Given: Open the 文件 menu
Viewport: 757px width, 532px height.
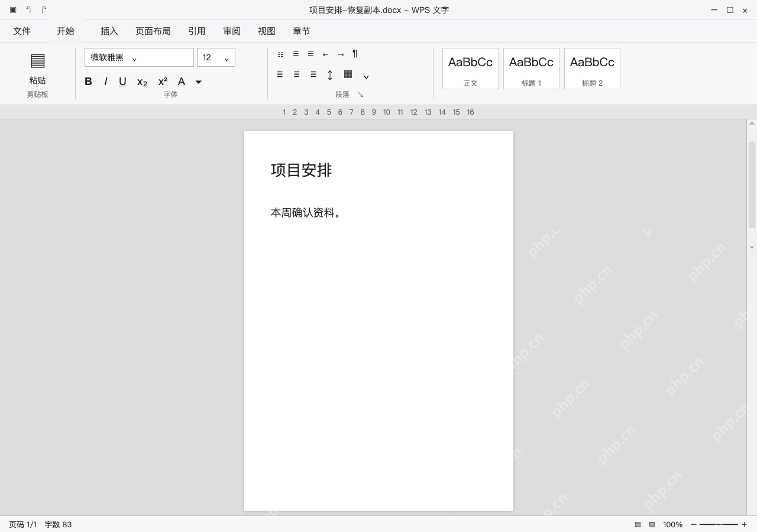Looking at the screenshot, I should 22,31.
